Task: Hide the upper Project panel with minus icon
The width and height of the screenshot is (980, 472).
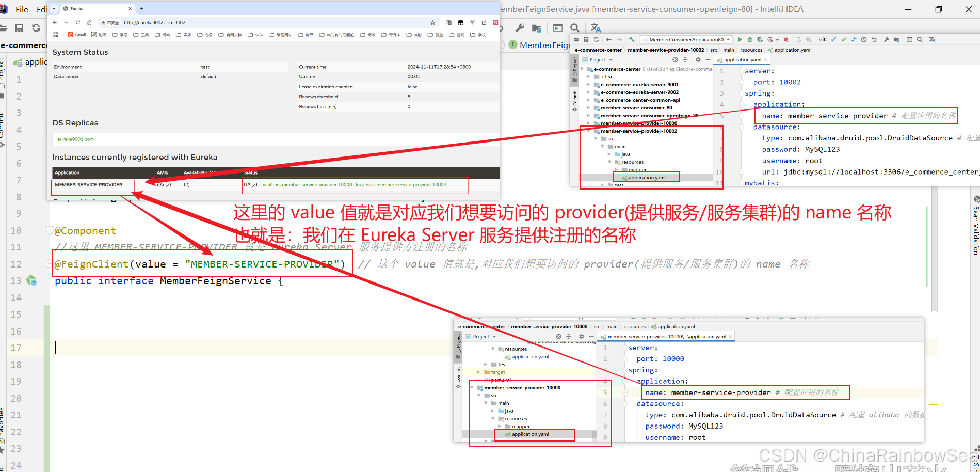Action: (x=708, y=59)
